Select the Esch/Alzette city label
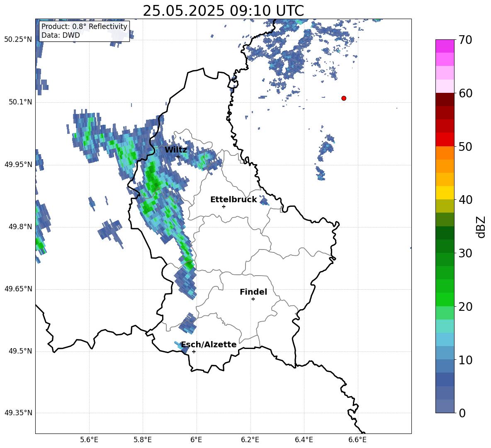491x448 pixels. (x=209, y=344)
